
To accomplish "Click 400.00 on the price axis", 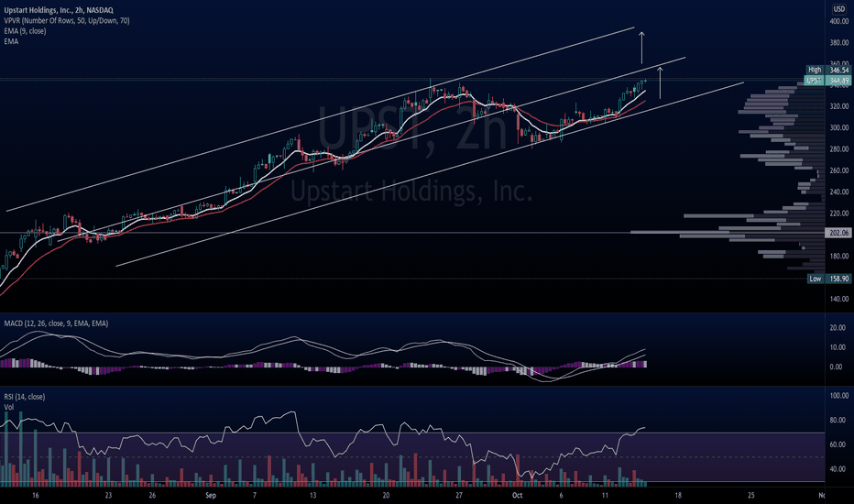I will pos(839,21).
